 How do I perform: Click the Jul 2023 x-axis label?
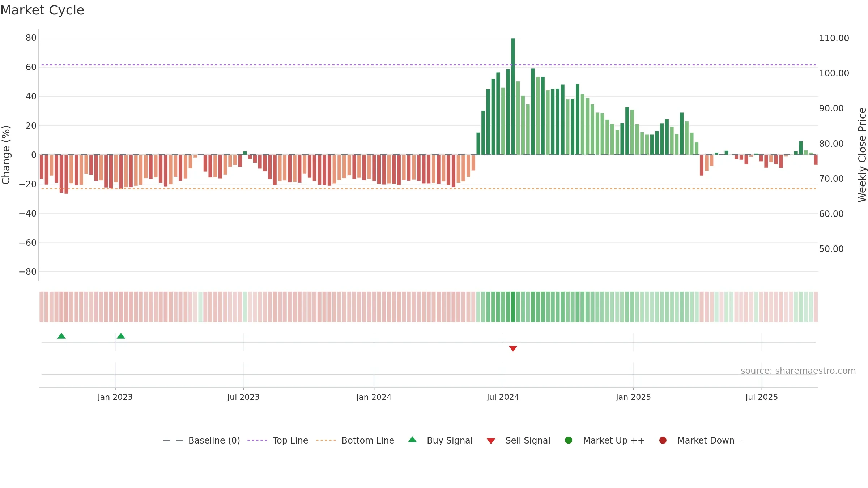(x=243, y=397)
